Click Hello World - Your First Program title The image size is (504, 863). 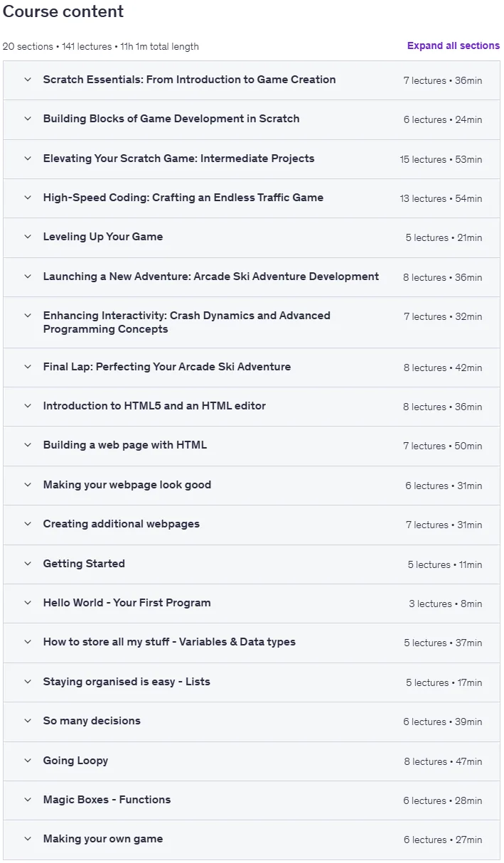(127, 603)
